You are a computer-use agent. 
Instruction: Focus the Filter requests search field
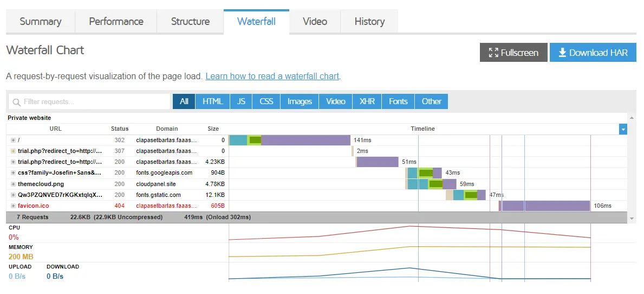tap(89, 101)
